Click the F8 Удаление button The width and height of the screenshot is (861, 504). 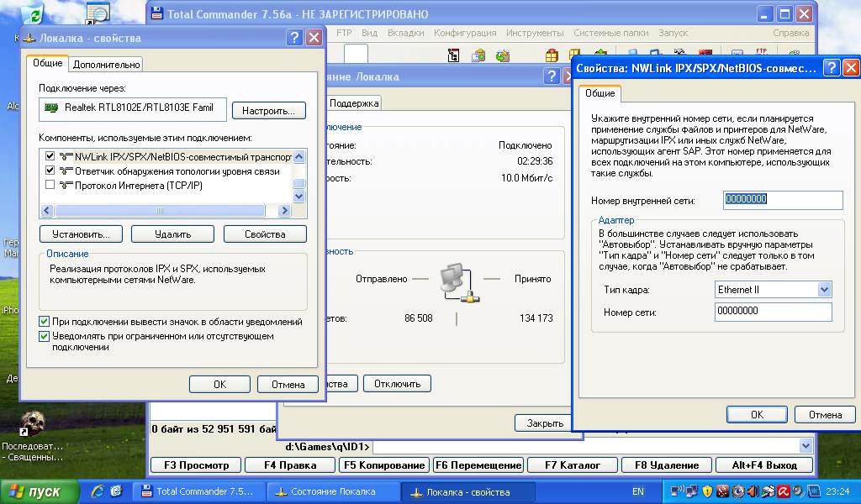(667, 465)
